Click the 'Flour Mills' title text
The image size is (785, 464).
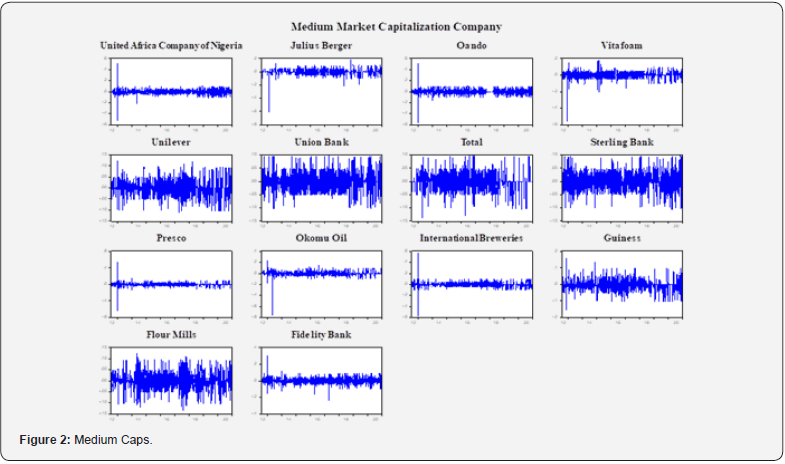[x=171, y=335]
